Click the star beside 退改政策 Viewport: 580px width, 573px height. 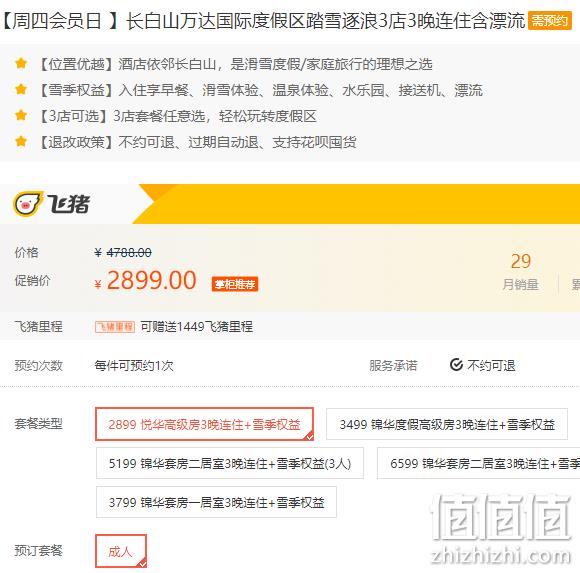click(21, 141)
